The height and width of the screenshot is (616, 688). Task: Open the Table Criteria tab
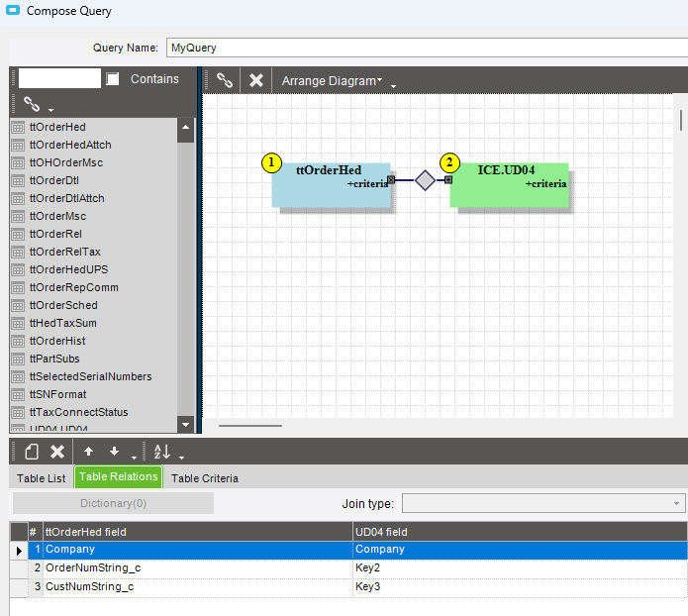point(205,478)
